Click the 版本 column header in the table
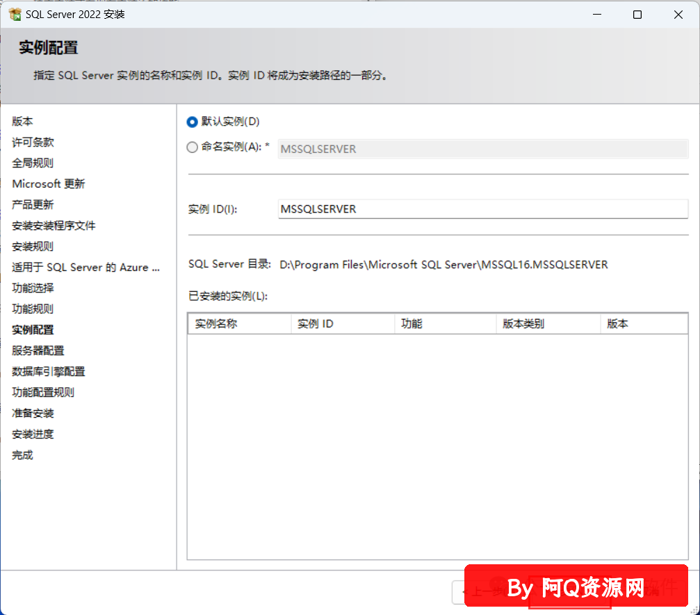700x615 pixels. [x=644, y=324]
